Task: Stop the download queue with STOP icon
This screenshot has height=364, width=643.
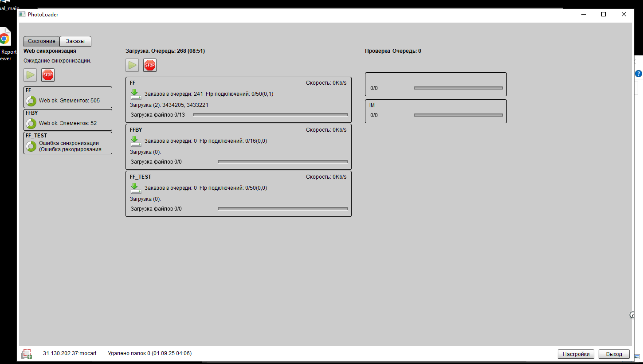Action: pos(150,65)
